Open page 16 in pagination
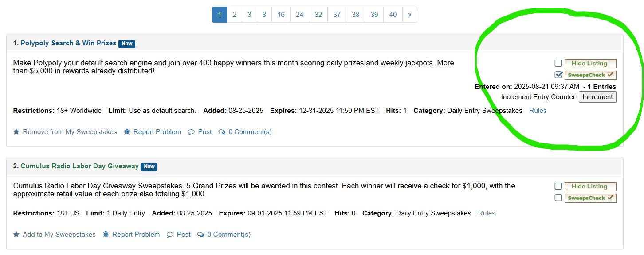 point(281,15)
